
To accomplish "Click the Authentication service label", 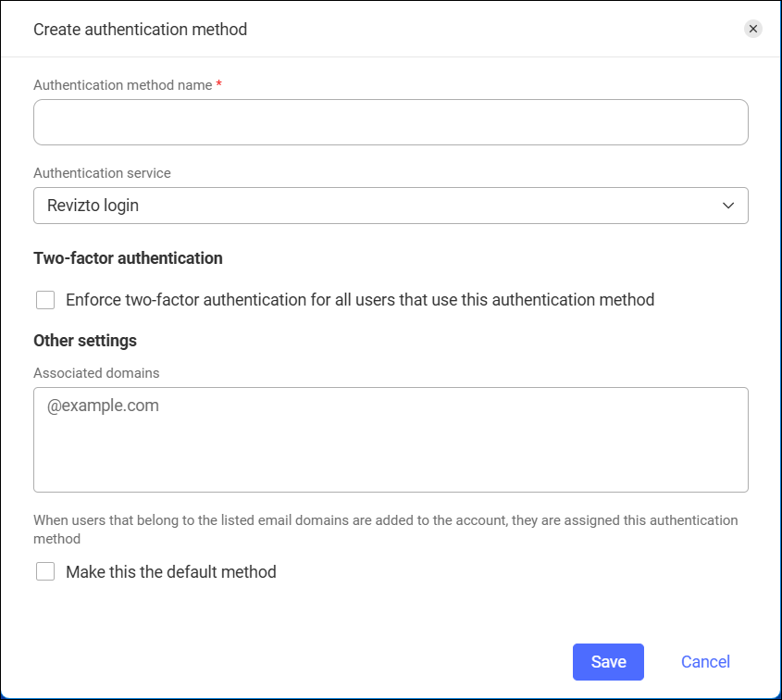I will 102,172.
